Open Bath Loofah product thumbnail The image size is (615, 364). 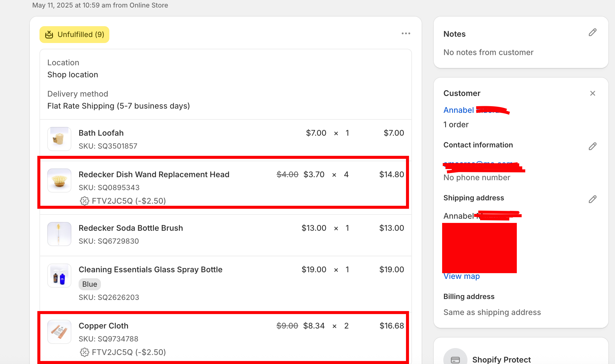click(59, 139)
